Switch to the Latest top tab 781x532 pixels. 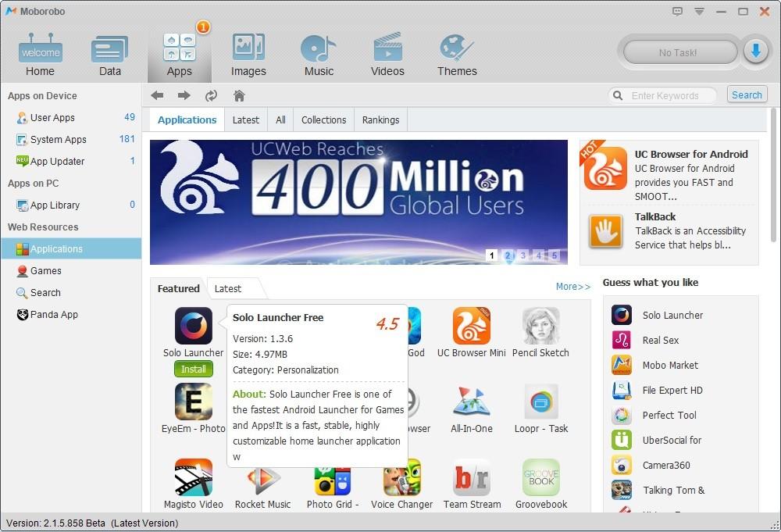pos(245,120)
